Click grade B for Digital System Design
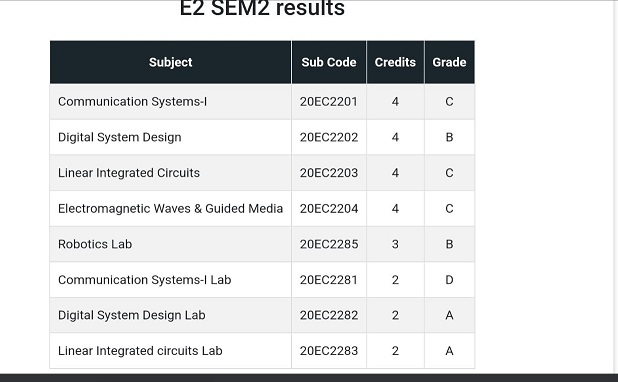 (x=449, y=137)
